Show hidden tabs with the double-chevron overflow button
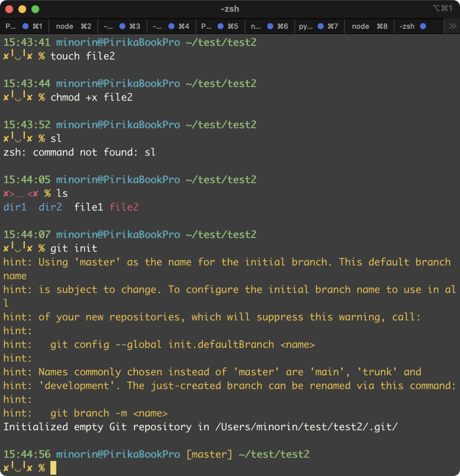Image resolution: width=460 pixels, height=476 pixels. coord(452,26)
